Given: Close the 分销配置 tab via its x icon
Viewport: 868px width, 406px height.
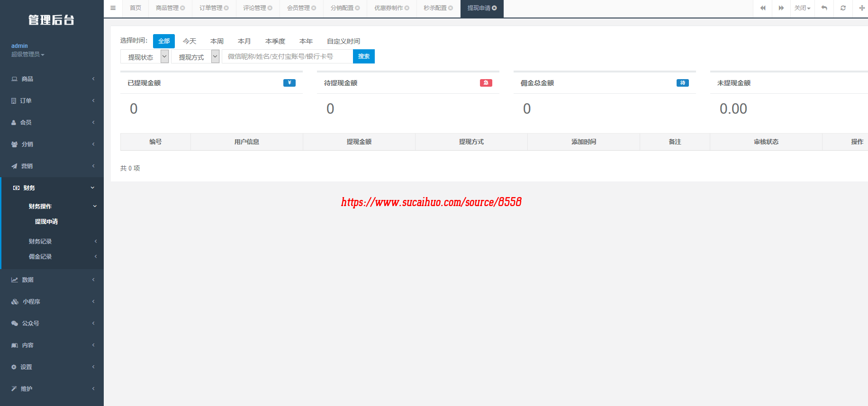Looking at the screenshot, I should 358,8.
